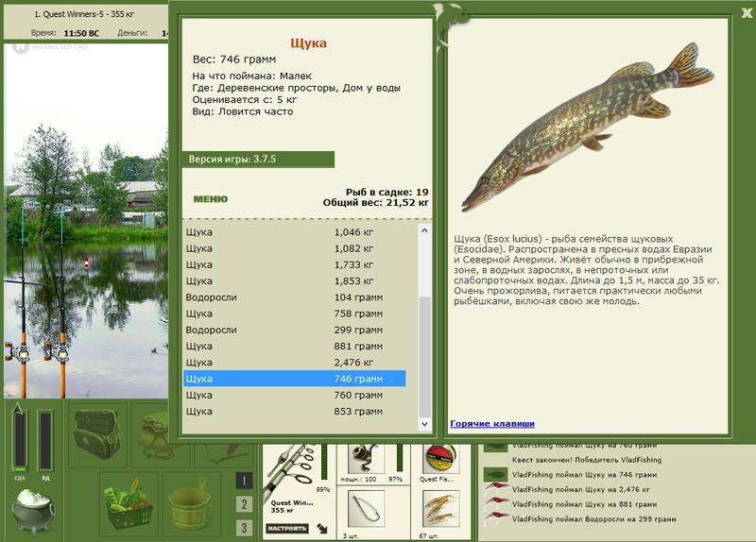The height and width of the screenshot is (542, 756).
Task: Click the lure icon beside the 881 грамм log entry
Action: [495, 504]
